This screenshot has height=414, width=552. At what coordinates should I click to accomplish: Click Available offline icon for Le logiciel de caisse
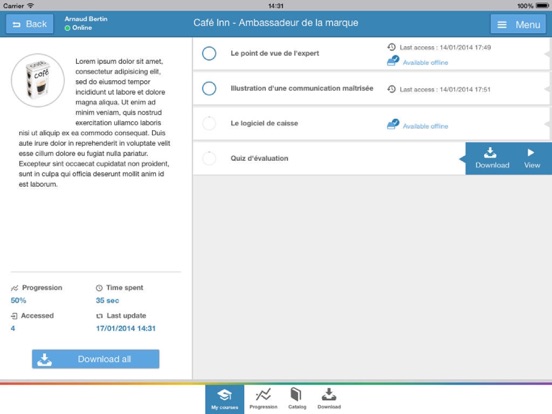pyautogui.click(x=393, y=124)
